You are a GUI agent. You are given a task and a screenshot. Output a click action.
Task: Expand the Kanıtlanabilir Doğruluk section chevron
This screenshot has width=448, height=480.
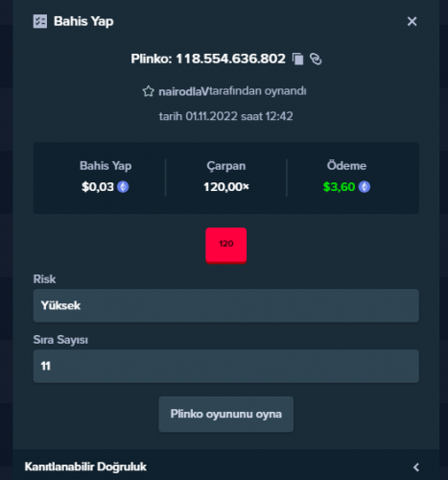point(416,468)
